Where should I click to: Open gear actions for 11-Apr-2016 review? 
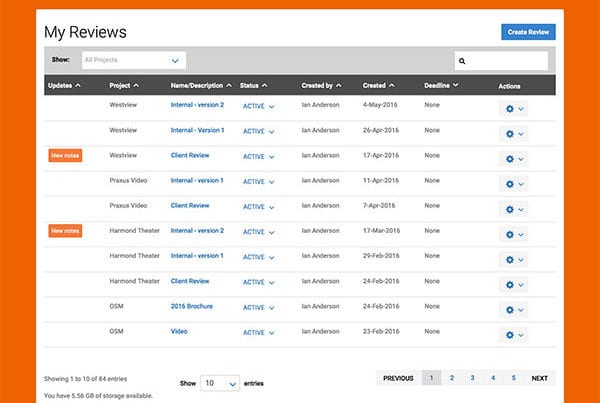[514, 184]
